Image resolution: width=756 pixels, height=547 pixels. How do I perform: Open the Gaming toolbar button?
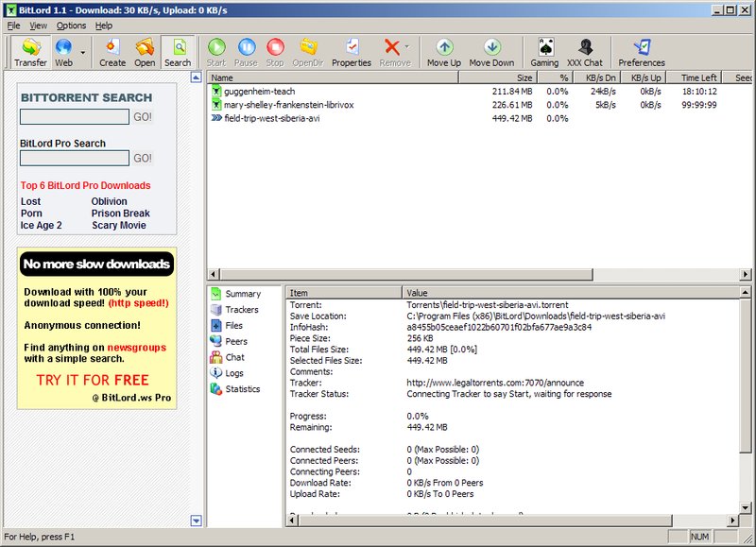[545, 52]
